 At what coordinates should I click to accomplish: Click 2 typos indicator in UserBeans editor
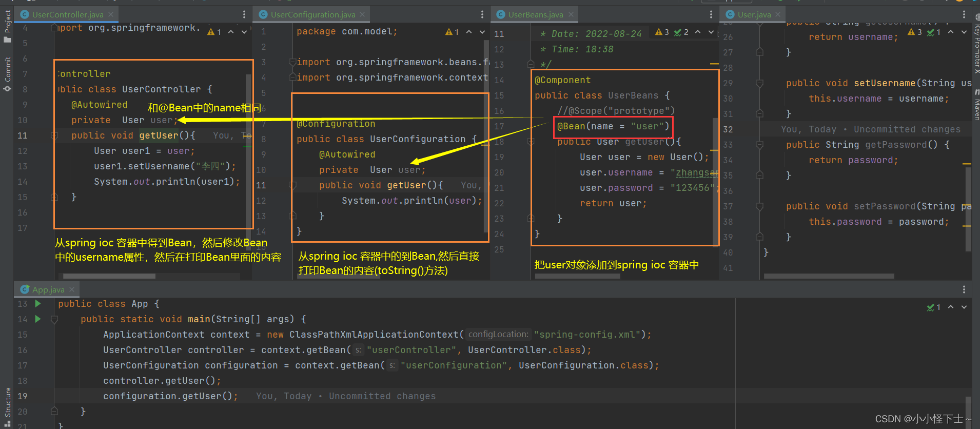(x=681, y=32)
